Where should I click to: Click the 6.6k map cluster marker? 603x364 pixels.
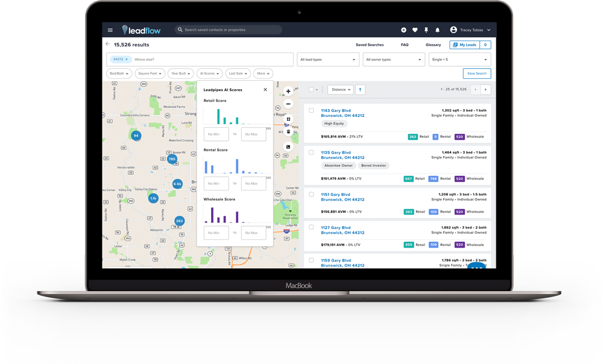click(177, 184)
